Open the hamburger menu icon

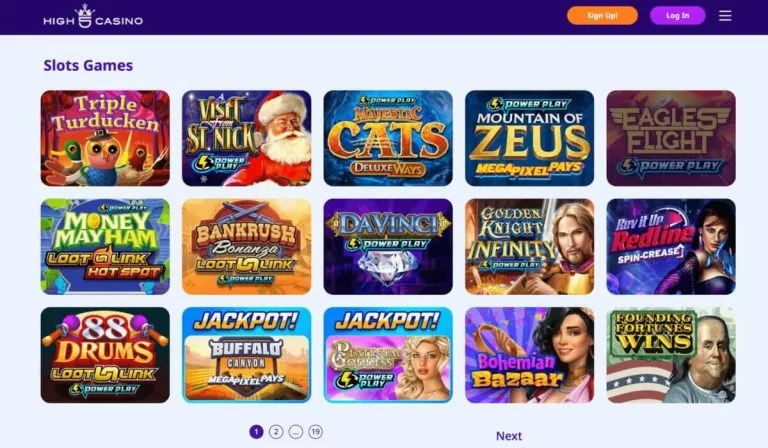pyautogui.click(x=725, y=16)
